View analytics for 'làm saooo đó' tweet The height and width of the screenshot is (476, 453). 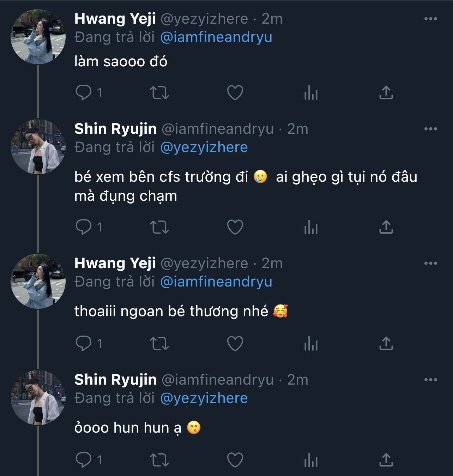click(311, 94)
